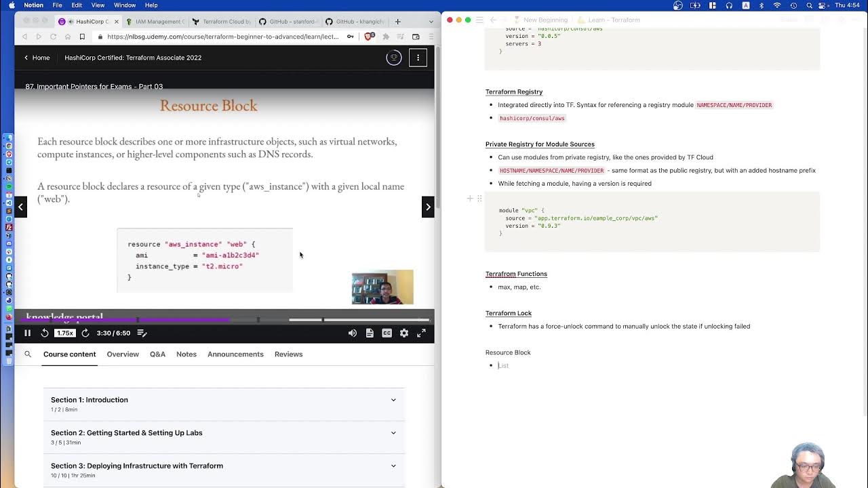Go to the previous lecture arrow
868x488 pixels.
pos(20,207)
